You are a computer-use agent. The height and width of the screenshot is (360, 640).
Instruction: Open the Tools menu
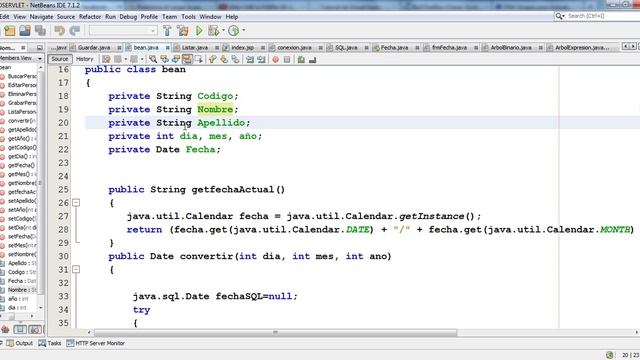pyautogui.click(x=188, y=17)
